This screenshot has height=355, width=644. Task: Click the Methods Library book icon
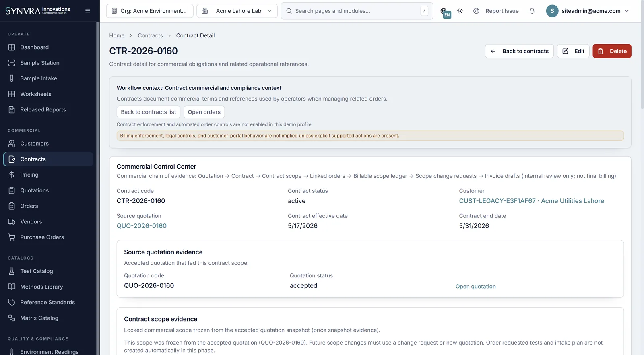[x=12, y=287]
